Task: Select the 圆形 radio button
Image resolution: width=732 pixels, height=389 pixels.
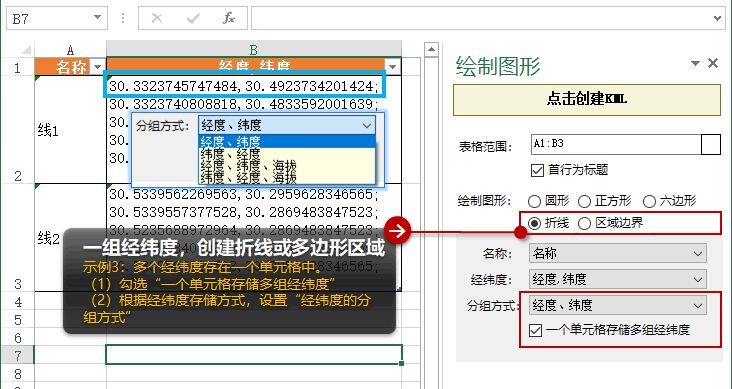Action: click(534, 201)
